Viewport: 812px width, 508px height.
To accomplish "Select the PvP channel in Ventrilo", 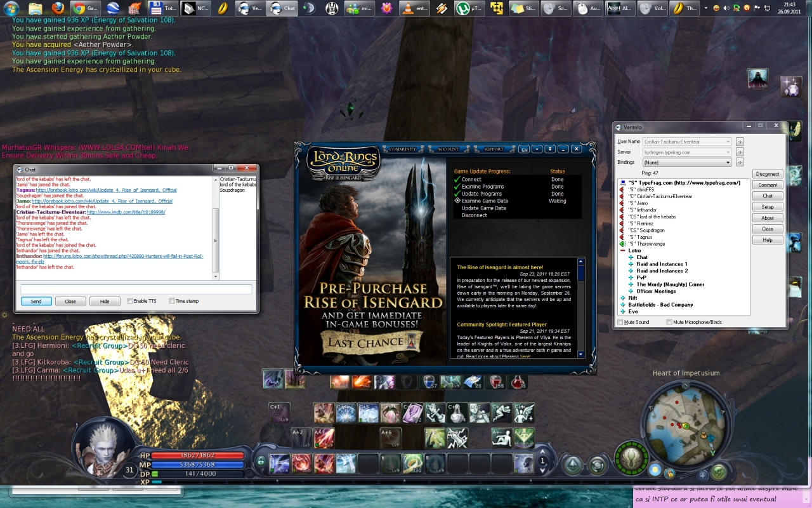I will click(x=641, y=277).
